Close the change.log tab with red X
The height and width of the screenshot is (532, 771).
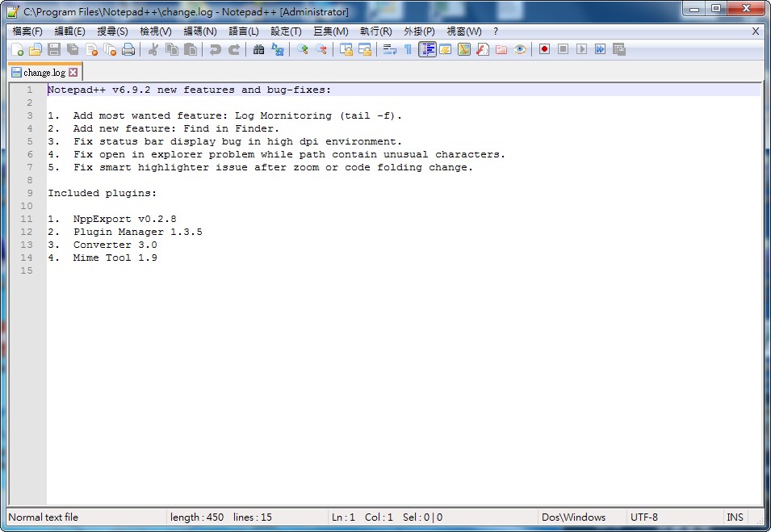(x=73, y=73)
